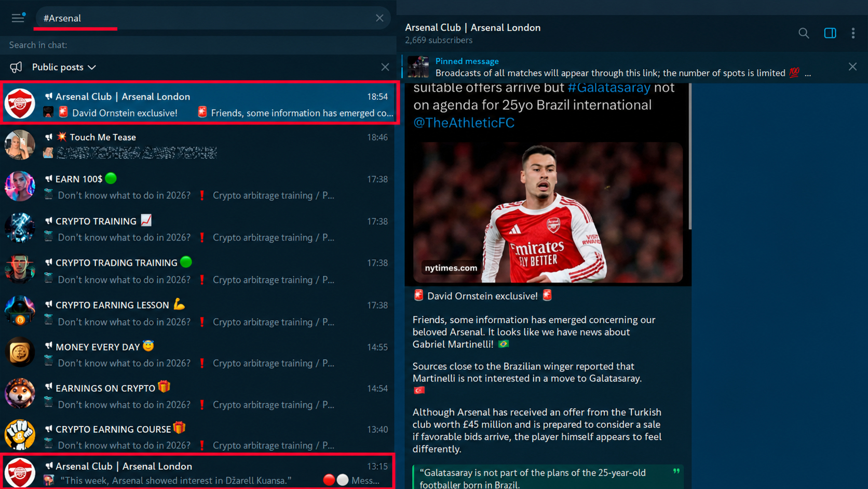
Task: Open the Arsenal Club channel header title
Action: (x=472, y=28)
